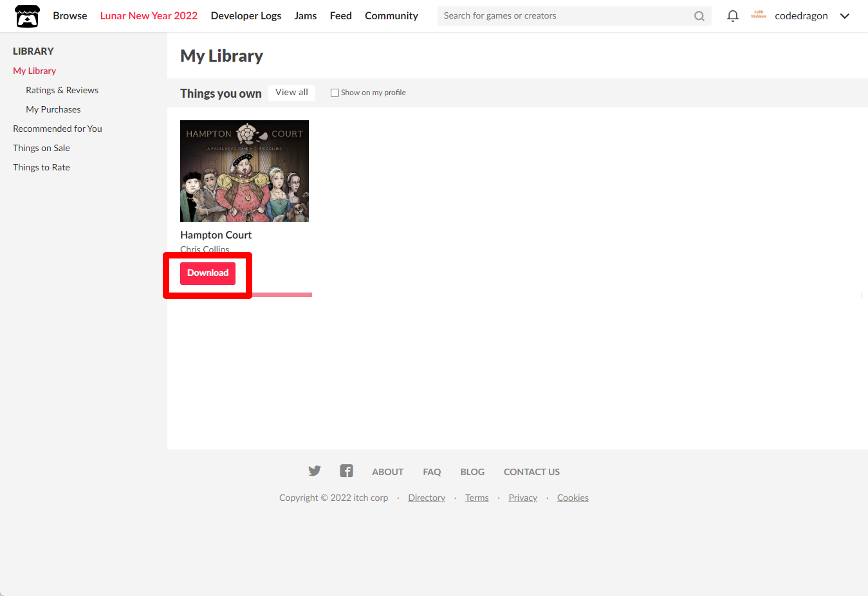Viewport: 868px width, 596px height.
Task: Open the notifications bell
Action: 732,16
